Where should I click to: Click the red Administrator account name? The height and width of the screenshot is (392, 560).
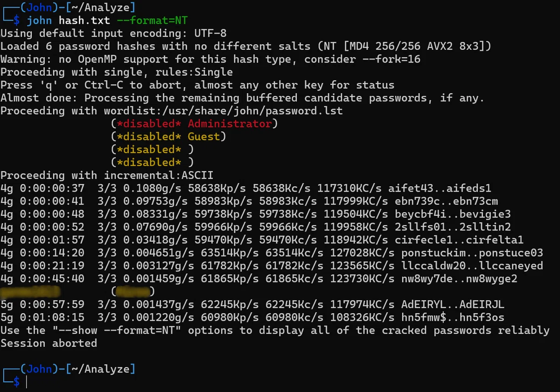(x=230, y=124)
